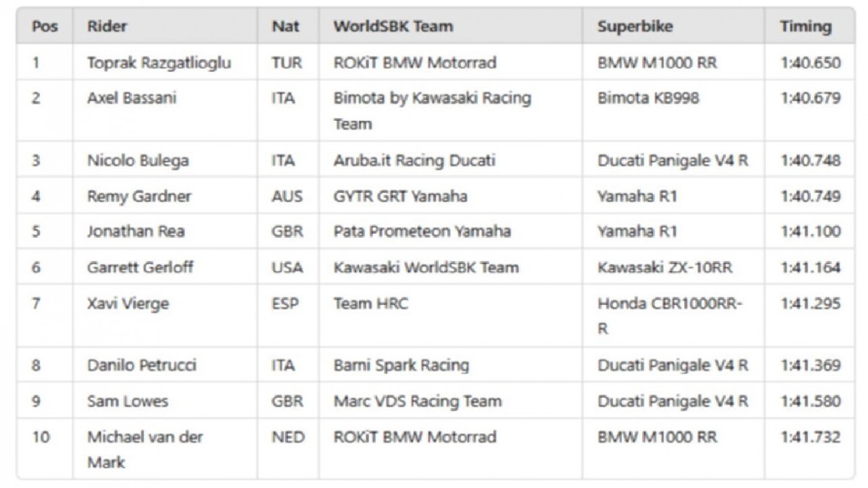Image resolution: width=868 pixels, height=488 pixels.
Task: Select the WorldSBK Team column header
Action: pyautogui.click(x=393, y=27)
